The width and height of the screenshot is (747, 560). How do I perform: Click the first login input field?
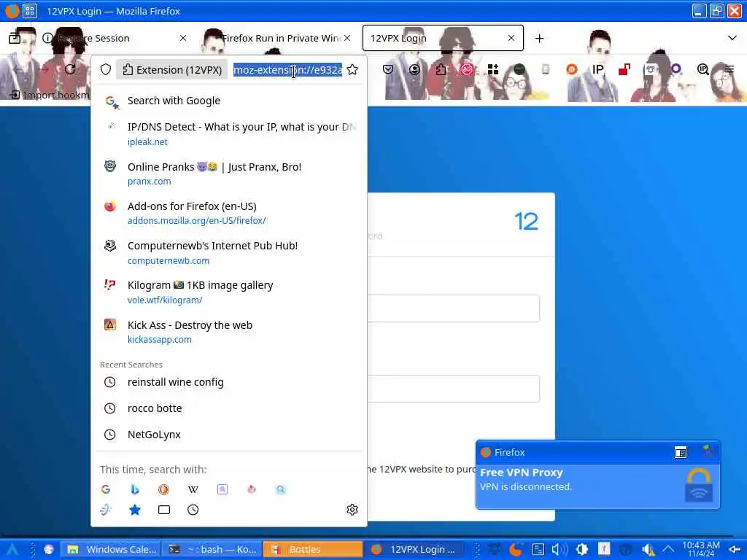click(x=454, y=308)
